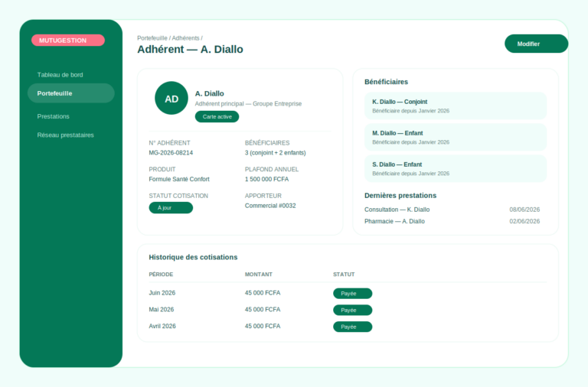Select the Juin 2026 period cell
Viewport: 588px width, 387px height.
(162, 293)
